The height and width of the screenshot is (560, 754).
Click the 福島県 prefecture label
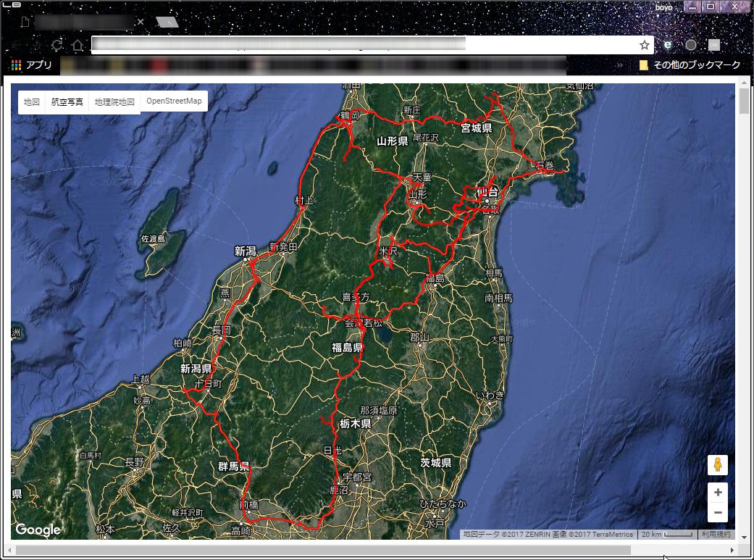(347, 347)
